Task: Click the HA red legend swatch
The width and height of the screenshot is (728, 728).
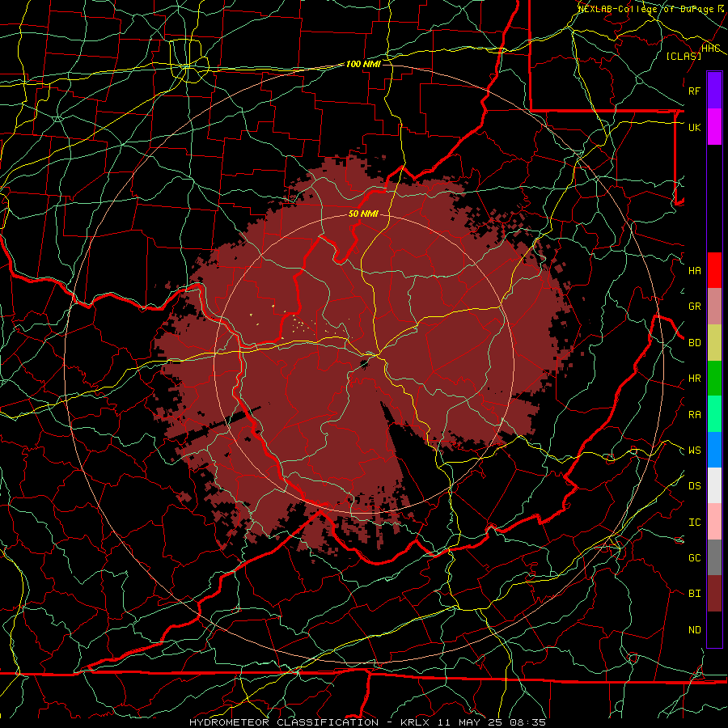Action: [x=714, y=270]
